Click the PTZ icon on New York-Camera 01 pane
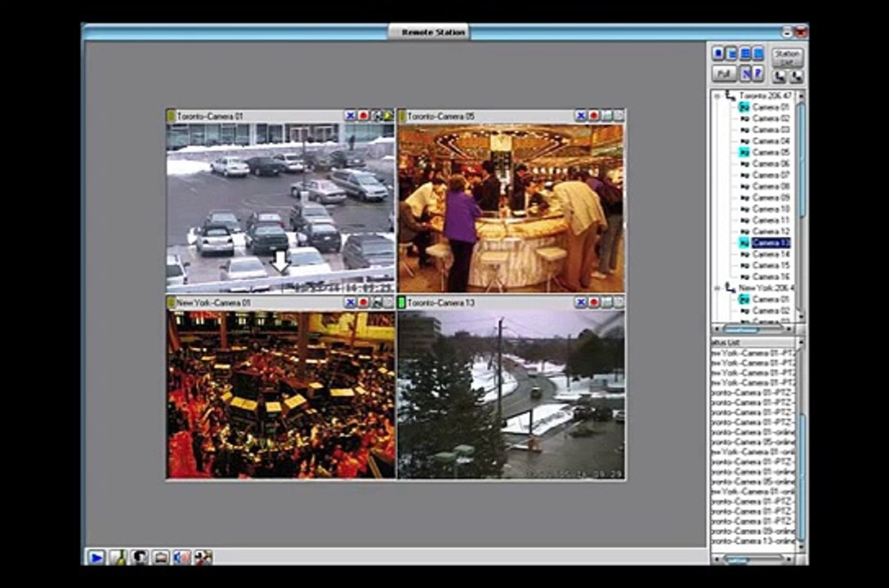 [377, 302]
